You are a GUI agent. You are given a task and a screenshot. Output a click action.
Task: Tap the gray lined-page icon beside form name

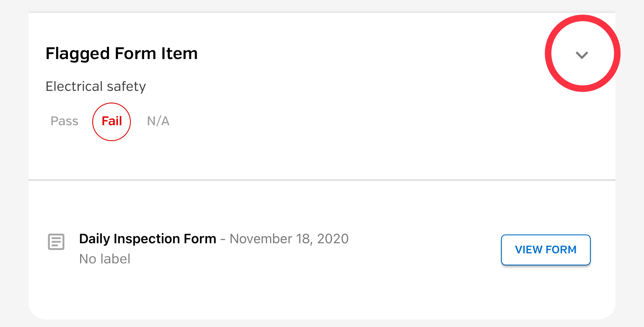pos(56,242)
